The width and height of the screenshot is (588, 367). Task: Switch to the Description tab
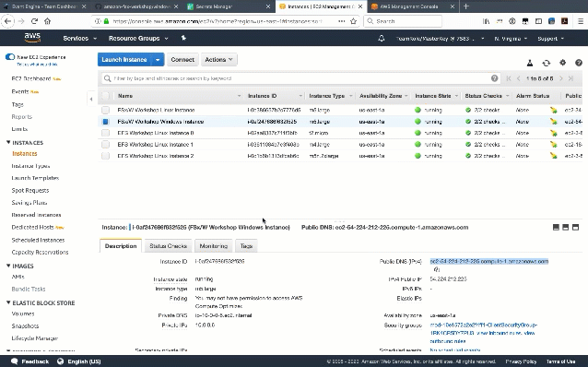coord(121,246)
